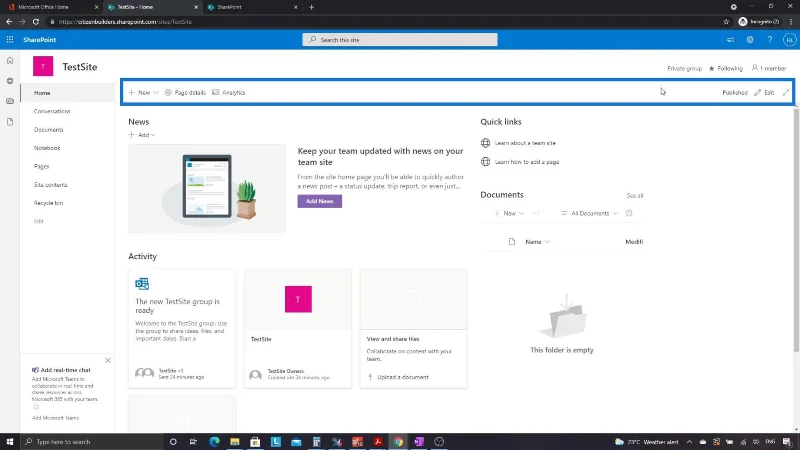Image resolution: width=800 pixels, height=450 pixels.
Task: Click the Add News button
Action: 319,201
